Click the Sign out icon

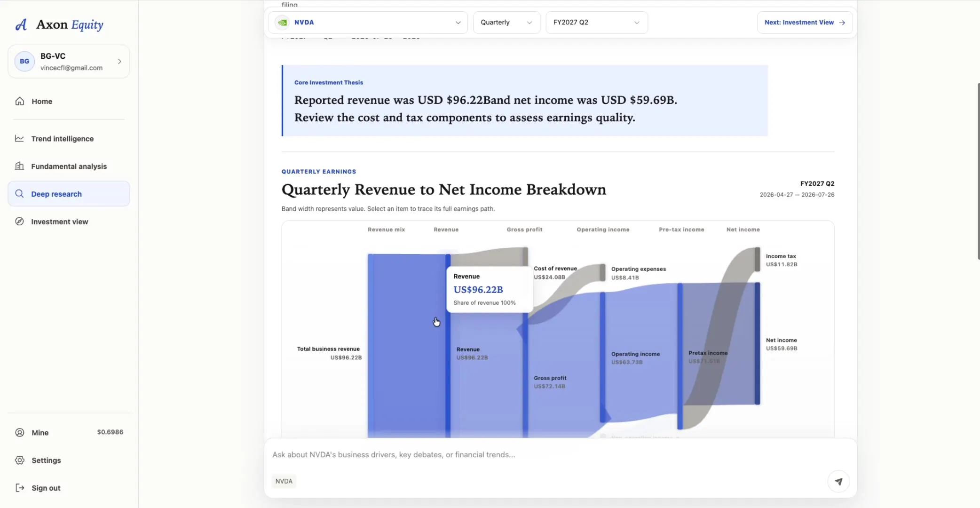click(x=20, y=488)
